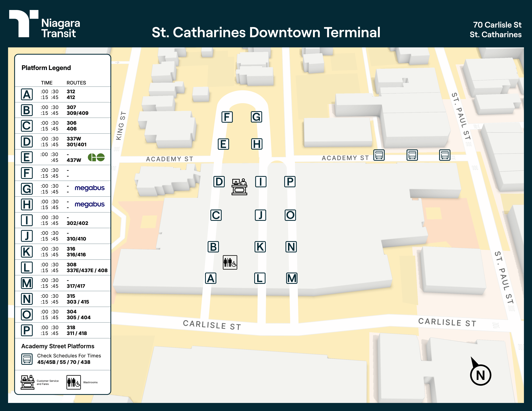Screen dimensions: 532x411
Task: Click platform A marker on the map
Action: pos(211,278)
